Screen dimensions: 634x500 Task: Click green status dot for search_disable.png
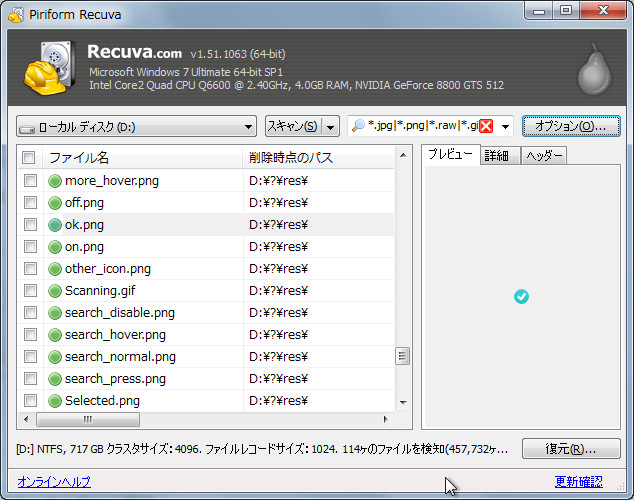[x=55, y=312]
